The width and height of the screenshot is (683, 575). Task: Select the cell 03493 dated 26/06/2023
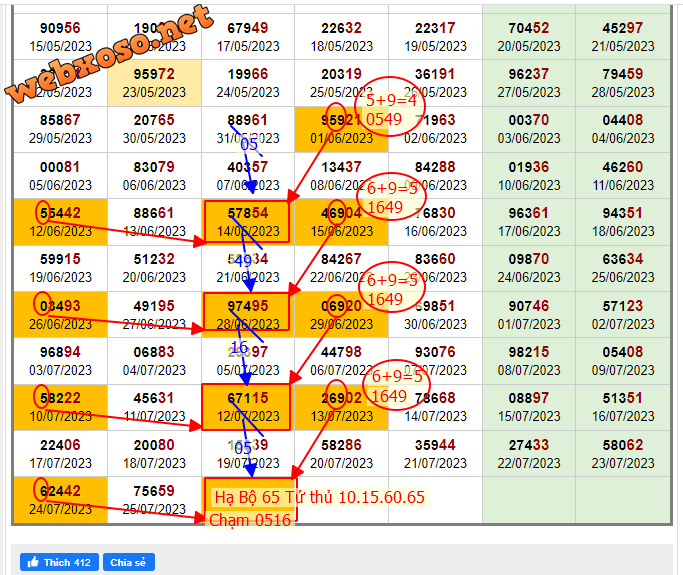61,315
